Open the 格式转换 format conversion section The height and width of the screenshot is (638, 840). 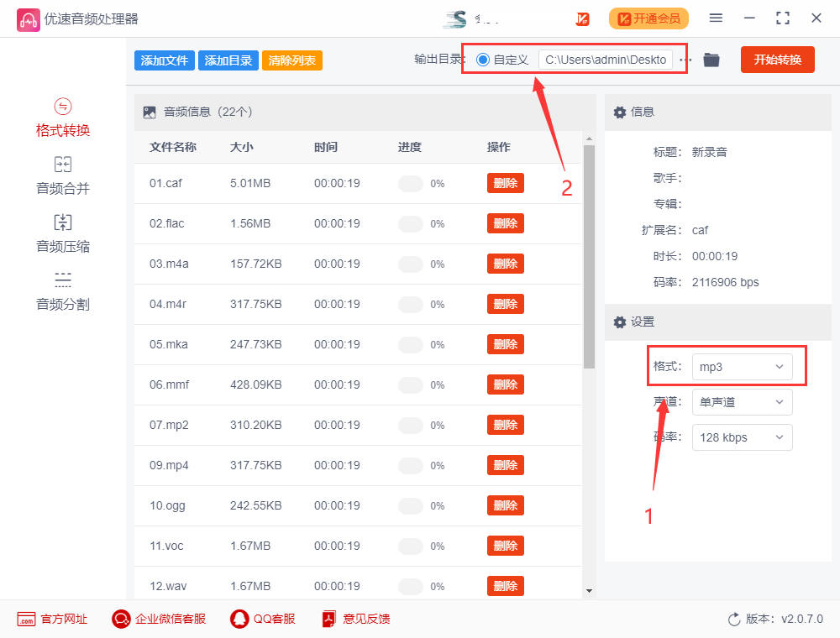coord(63,118)
